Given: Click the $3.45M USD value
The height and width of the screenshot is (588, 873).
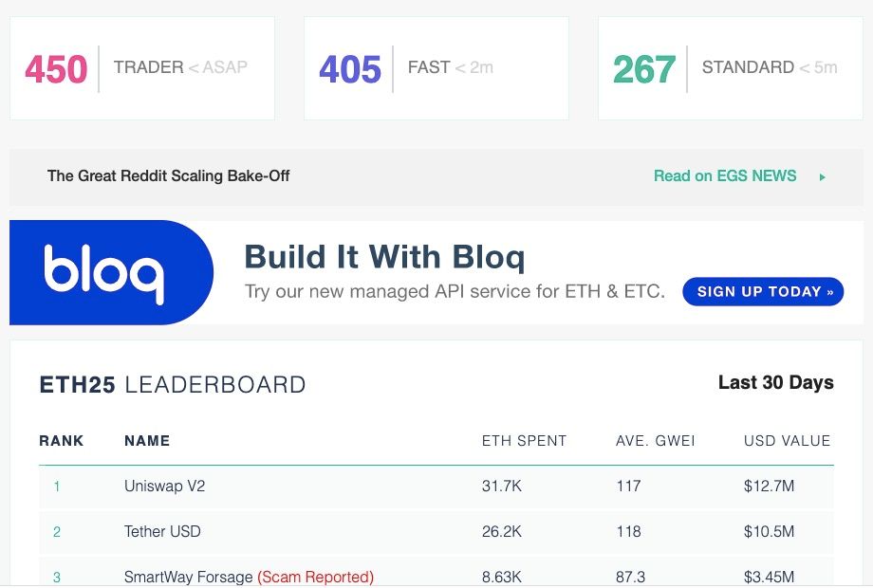Looking at the screenshot, I should coord(769,578).
